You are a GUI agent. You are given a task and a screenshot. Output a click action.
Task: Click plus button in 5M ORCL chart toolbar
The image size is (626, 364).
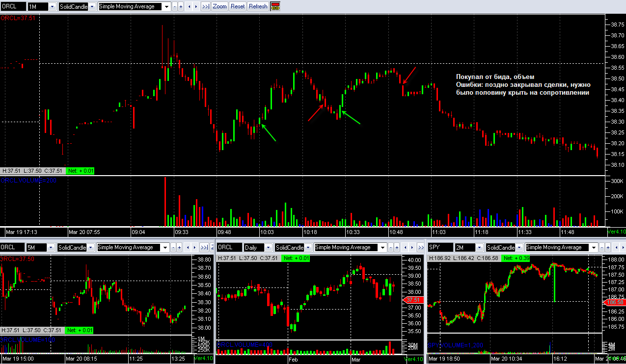coord(179,247)
